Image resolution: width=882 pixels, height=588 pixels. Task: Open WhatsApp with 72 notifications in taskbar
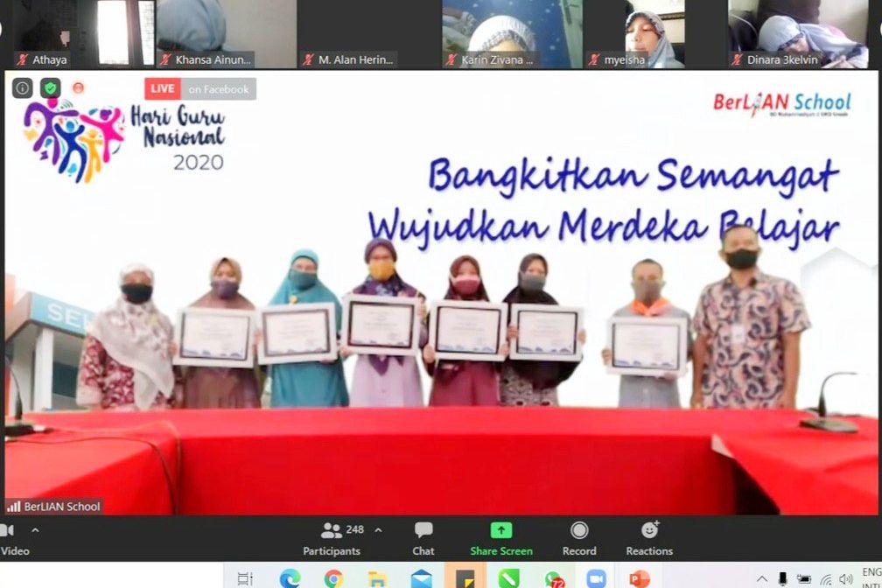553,578
